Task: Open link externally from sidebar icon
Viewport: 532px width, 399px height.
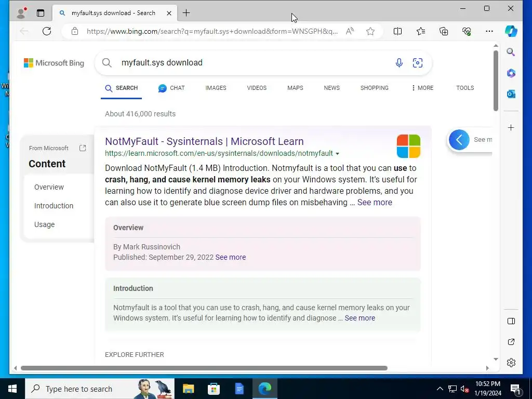Action: click(x=511, y=342)
